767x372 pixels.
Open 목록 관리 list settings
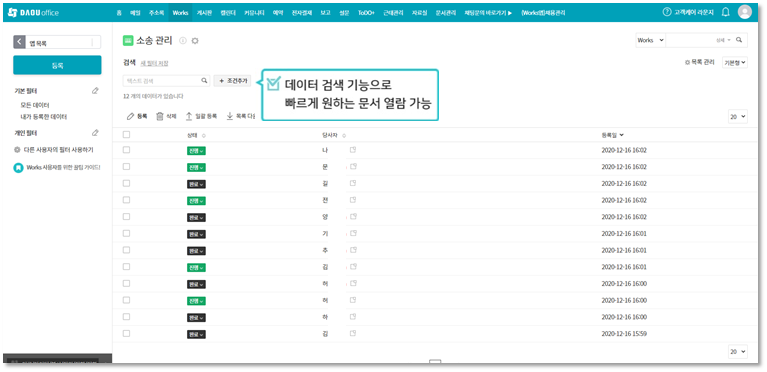tap(700, 63)
